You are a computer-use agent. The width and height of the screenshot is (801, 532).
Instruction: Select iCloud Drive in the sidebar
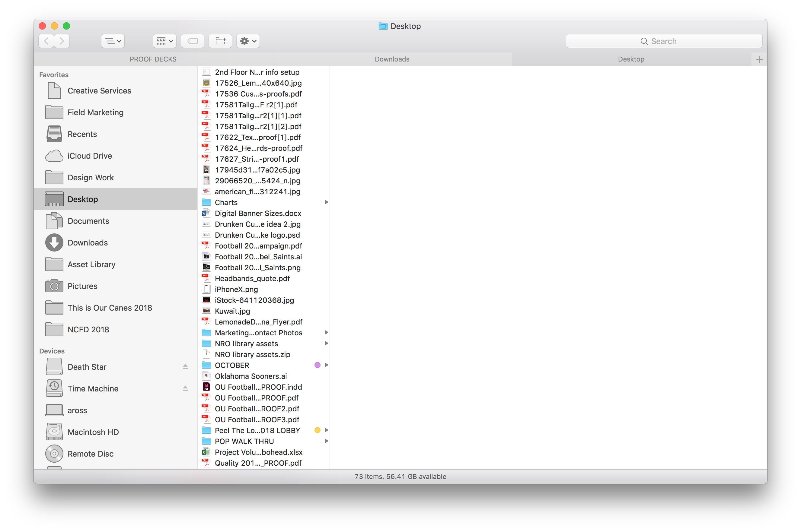(x=89, y=156)
